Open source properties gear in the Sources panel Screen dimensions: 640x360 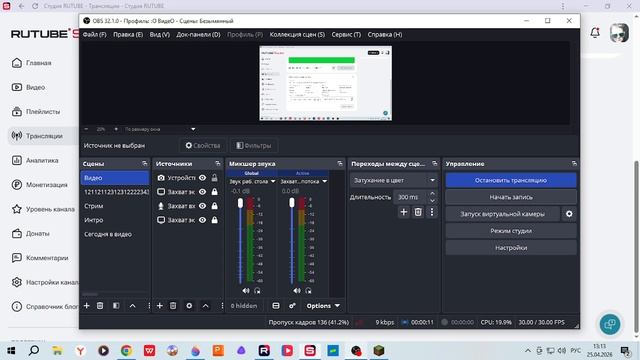click(x=189, y=306)
